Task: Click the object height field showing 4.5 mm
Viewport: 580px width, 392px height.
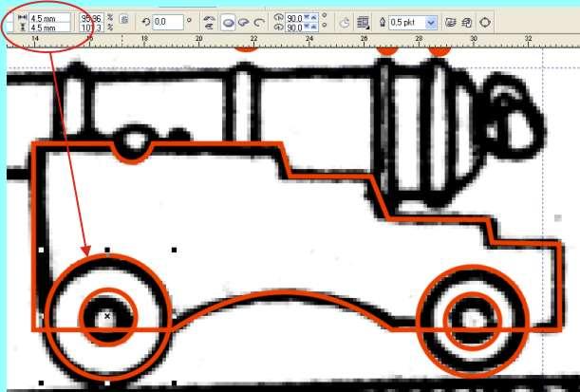Action: tap(47, 28)
